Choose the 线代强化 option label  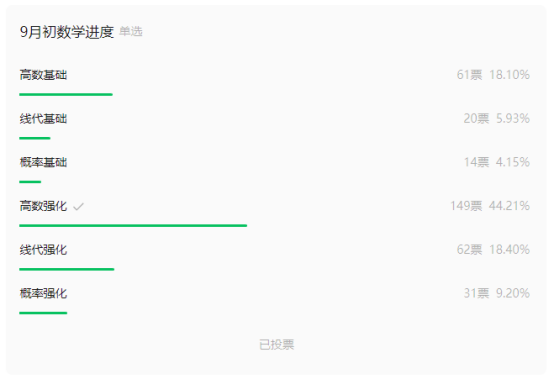pyautogui.click(x=43, y=250)
